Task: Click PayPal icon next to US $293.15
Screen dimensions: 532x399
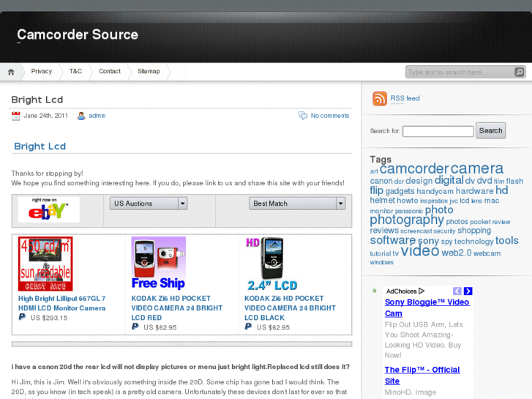Action: point(22,317)
